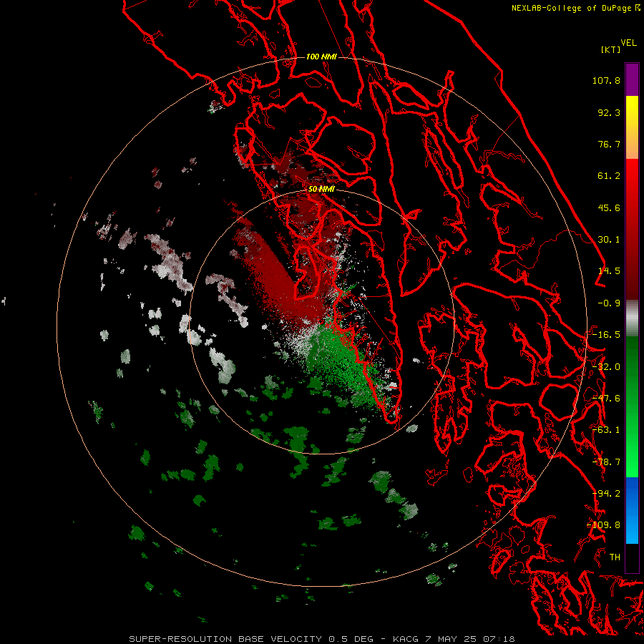Image resolution: width=644 pixels, height=644 pixels.
Task: Select the 92.3 velocity scale value
Action: click(609, 112)
